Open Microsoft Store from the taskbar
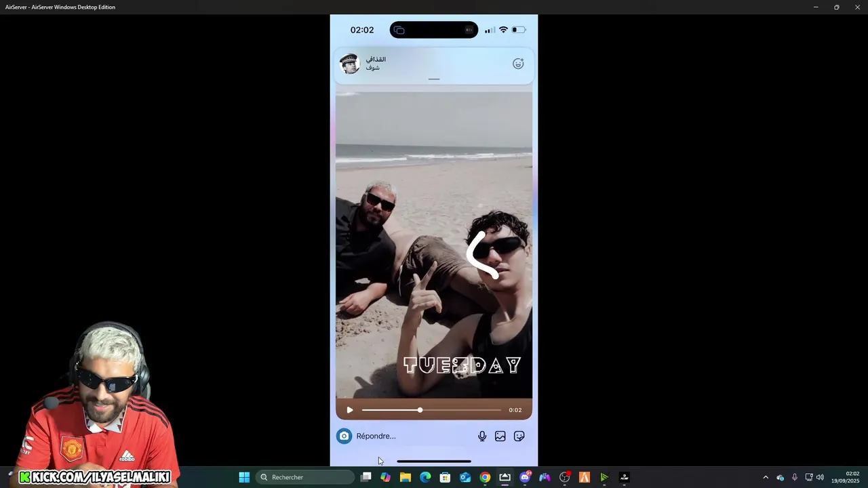 446,477
